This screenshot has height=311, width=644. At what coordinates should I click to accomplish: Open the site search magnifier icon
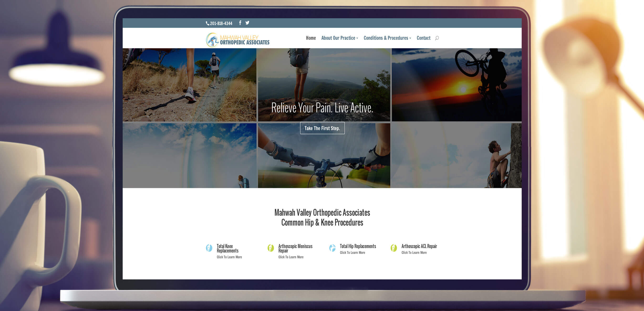pos(437,38)
